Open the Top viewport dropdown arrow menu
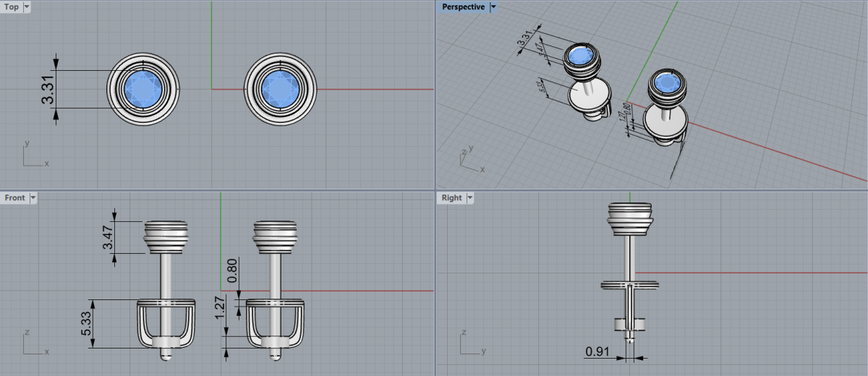Screen dimensions: 868x376 click(x=27, y=7)
